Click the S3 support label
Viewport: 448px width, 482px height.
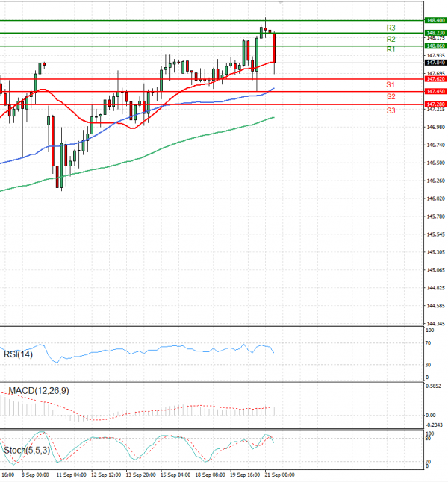tap(391, 110)
